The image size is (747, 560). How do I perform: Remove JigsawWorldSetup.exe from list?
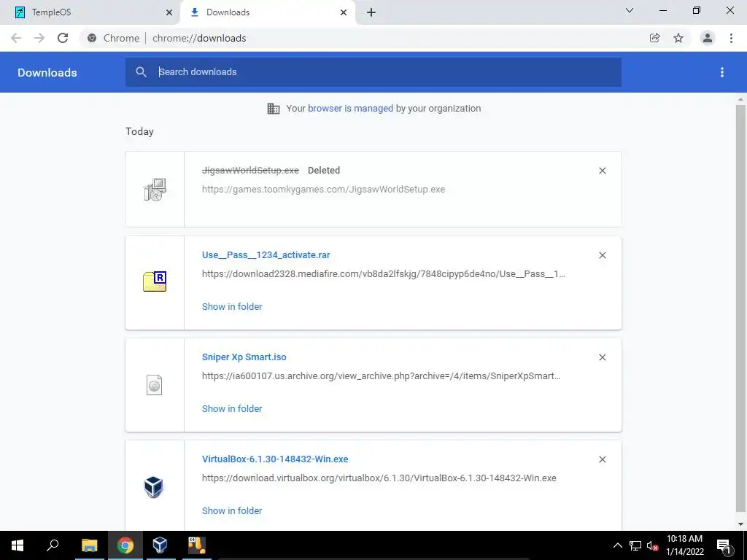tap(602, 171)
